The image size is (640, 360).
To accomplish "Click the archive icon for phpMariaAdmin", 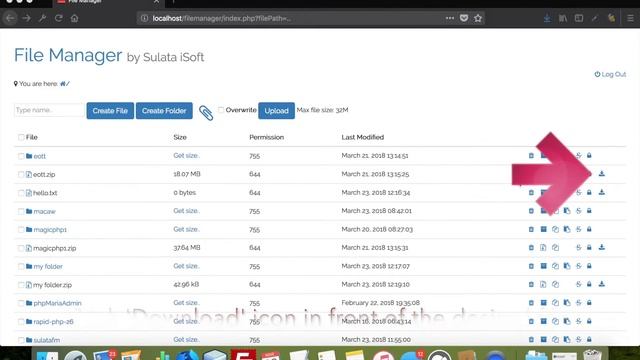I will [543, 303].
